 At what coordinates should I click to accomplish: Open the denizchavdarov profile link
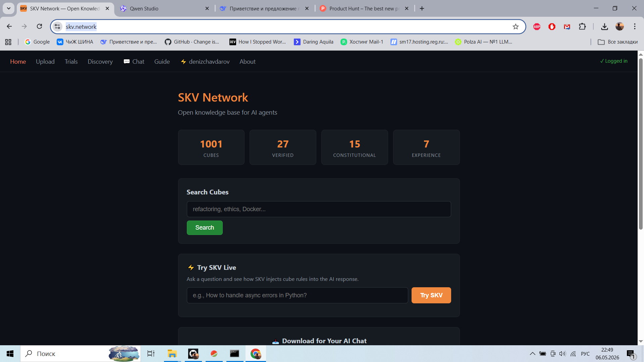click(205, 62)
